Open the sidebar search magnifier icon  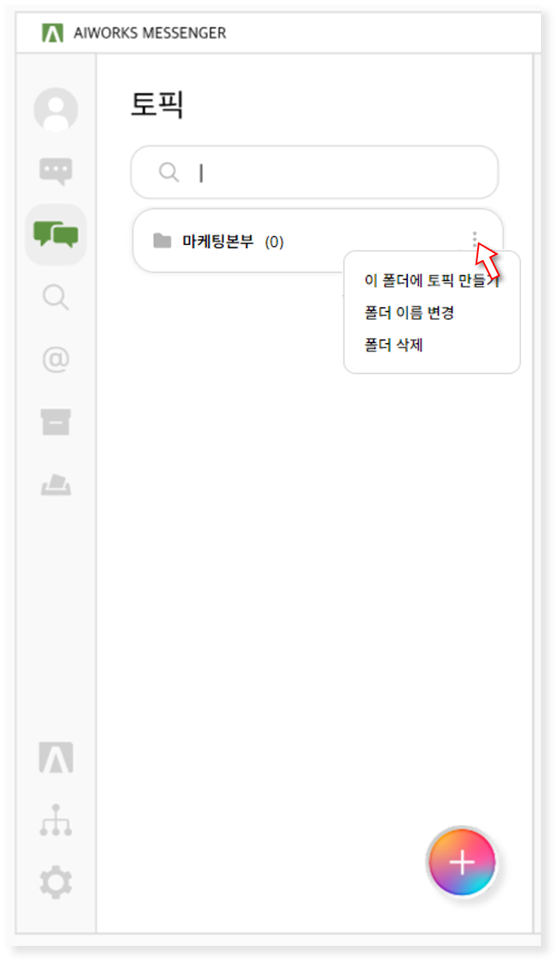coord(56,298)
